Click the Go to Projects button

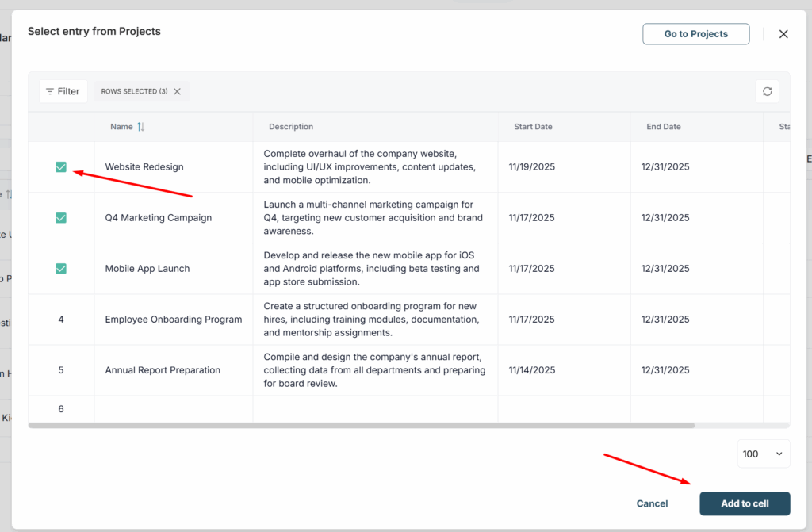click(x=695, y=34)
